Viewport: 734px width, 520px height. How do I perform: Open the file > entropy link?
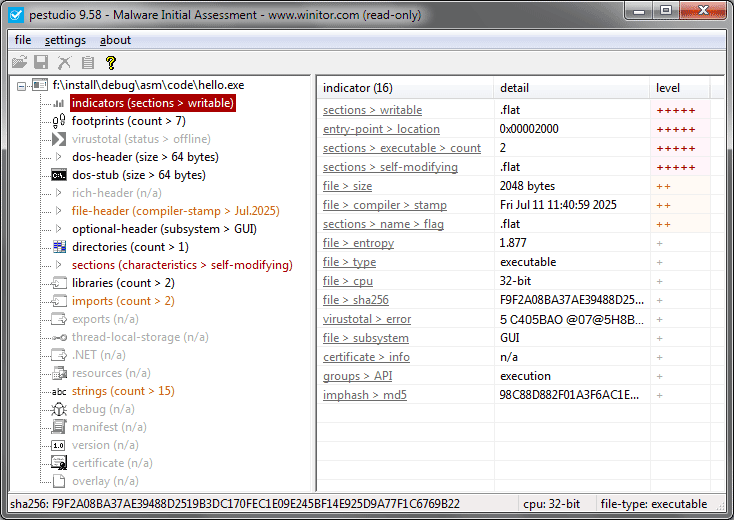click(x=358, y=243)
